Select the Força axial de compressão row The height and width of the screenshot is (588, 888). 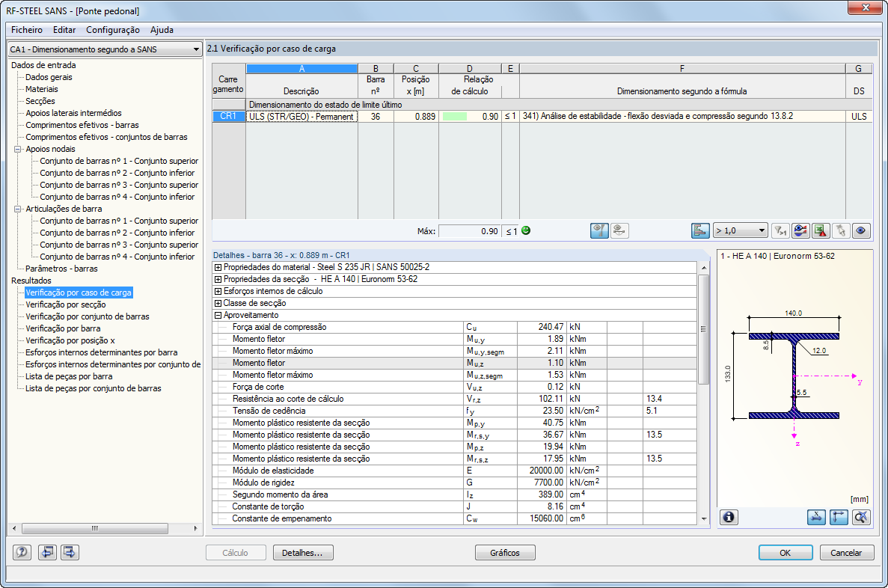(455, 328)
